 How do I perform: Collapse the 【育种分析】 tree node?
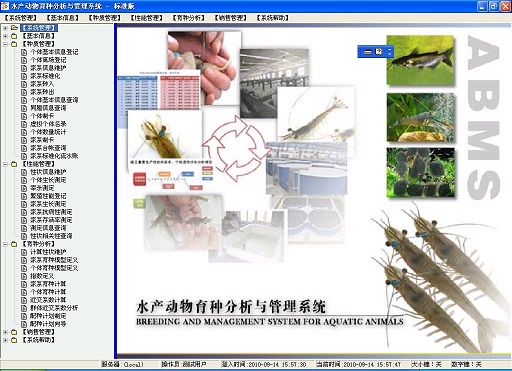5,244
